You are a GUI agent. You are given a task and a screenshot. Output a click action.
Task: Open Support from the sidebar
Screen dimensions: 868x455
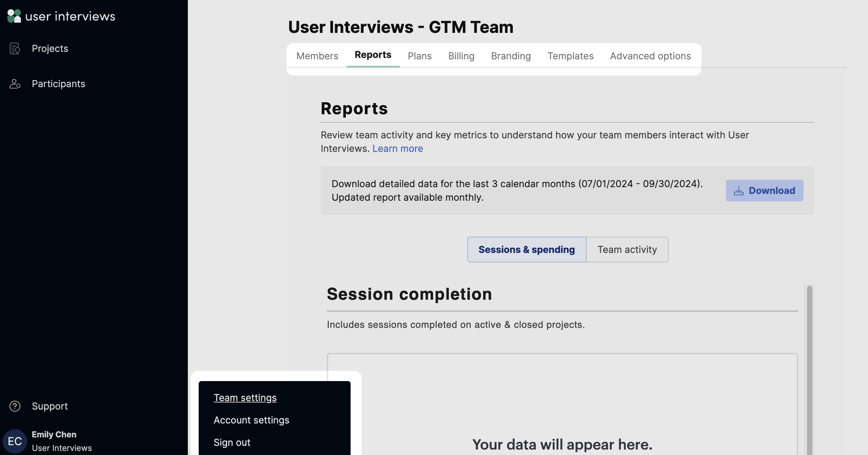[x=50, y=406]
